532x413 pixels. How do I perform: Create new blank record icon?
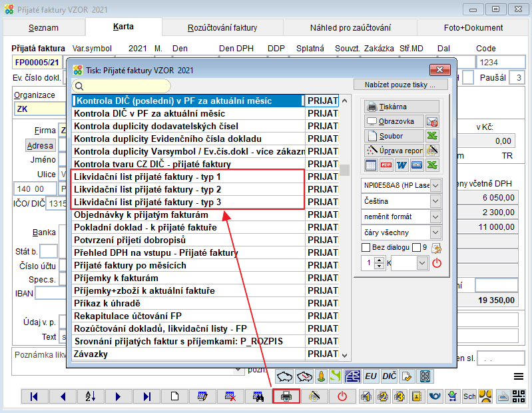(174, 396)
